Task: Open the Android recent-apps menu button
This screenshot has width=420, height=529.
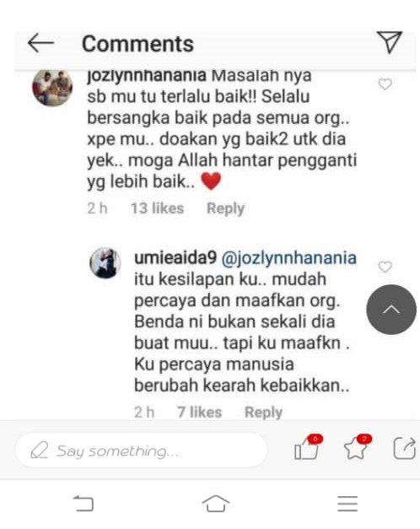Action: (347, 504)
